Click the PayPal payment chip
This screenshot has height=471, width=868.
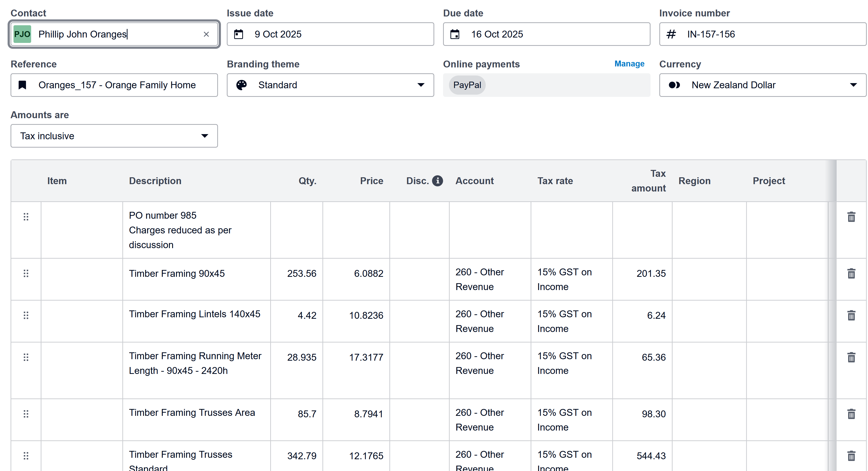point(467,85)
